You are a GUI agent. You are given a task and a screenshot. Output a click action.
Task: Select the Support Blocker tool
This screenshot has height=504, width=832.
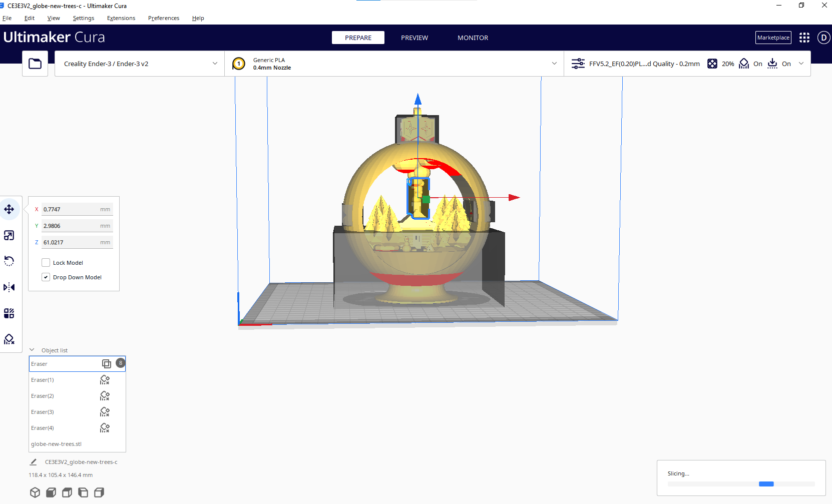pyautogui.click(x=9, y=339)
